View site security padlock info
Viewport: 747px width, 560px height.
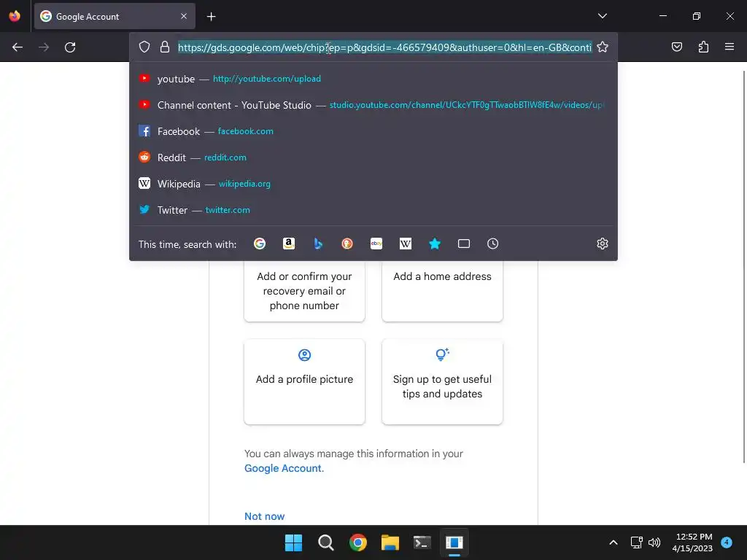(165, 47)
